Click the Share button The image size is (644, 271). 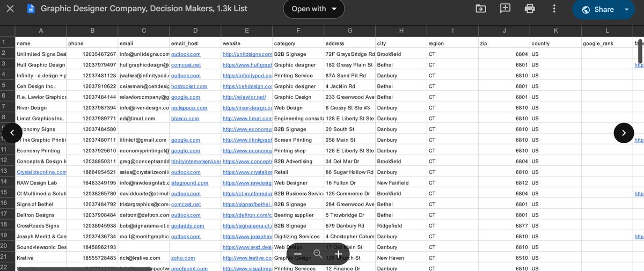(597, 9)
